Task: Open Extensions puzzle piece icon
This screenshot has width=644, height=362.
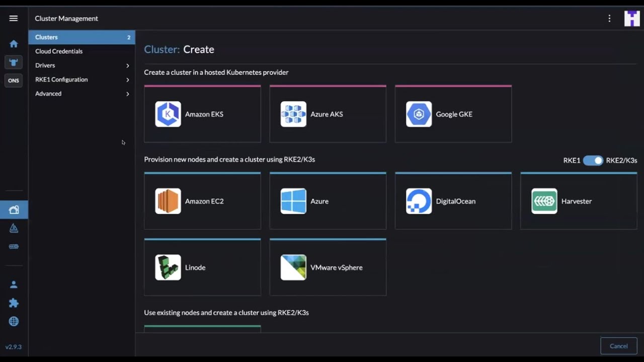Action: point(14,303)
